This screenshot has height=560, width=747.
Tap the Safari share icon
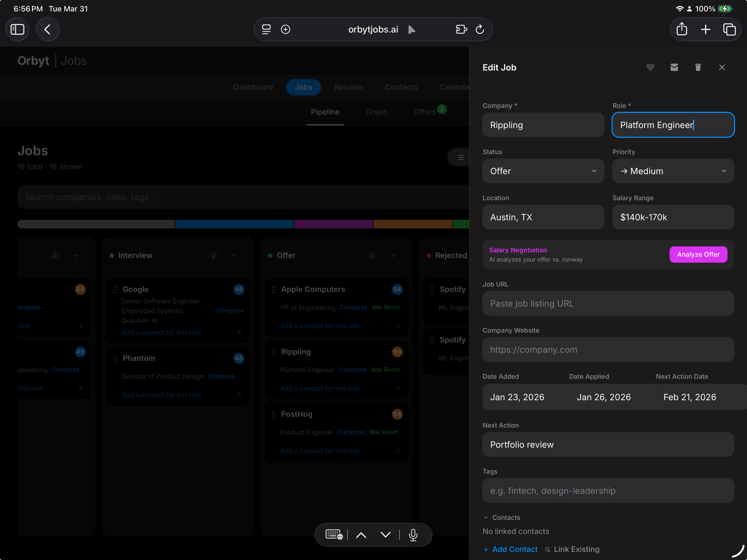coord(682,29)
